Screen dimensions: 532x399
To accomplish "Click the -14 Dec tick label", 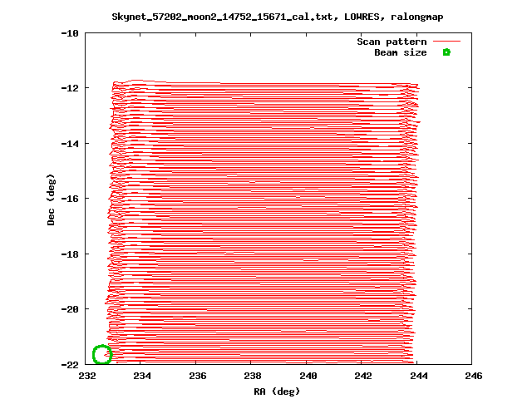I will 70,144.
